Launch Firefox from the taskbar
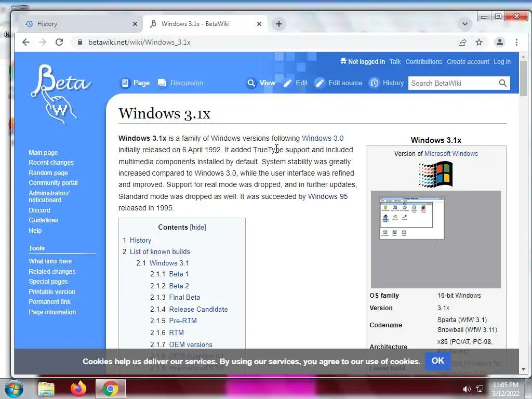532x399 pixels. coord(78,389)
